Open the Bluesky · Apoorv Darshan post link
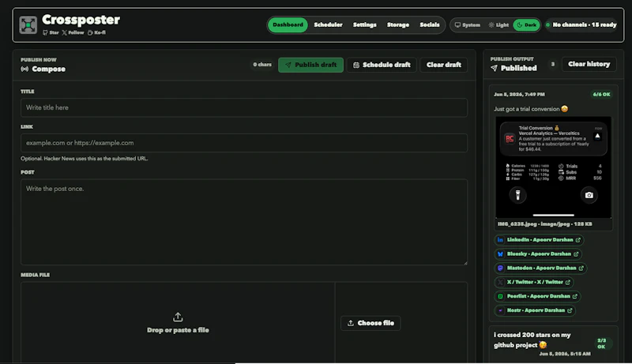The height and width of the screenshot is (364, 632). [x=538, y=254]
